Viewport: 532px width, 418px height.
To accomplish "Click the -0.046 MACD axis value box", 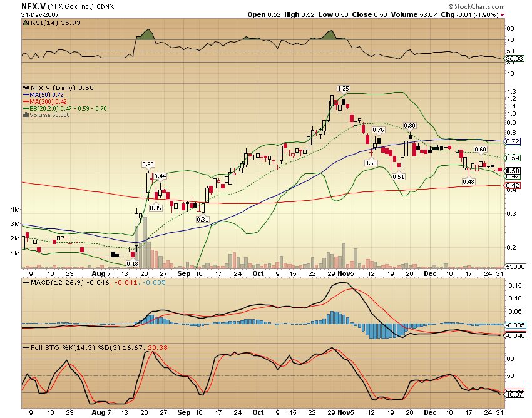I will pyautogui.click(x=516, y=336).
